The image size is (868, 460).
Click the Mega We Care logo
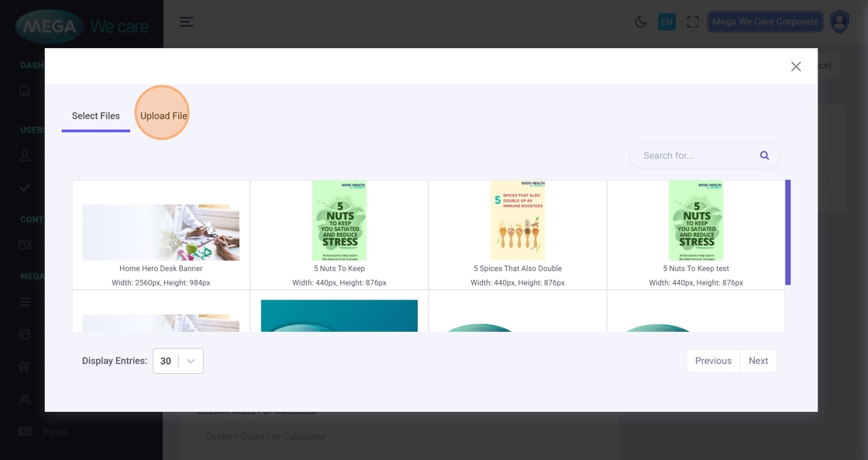tap(81, 27)
